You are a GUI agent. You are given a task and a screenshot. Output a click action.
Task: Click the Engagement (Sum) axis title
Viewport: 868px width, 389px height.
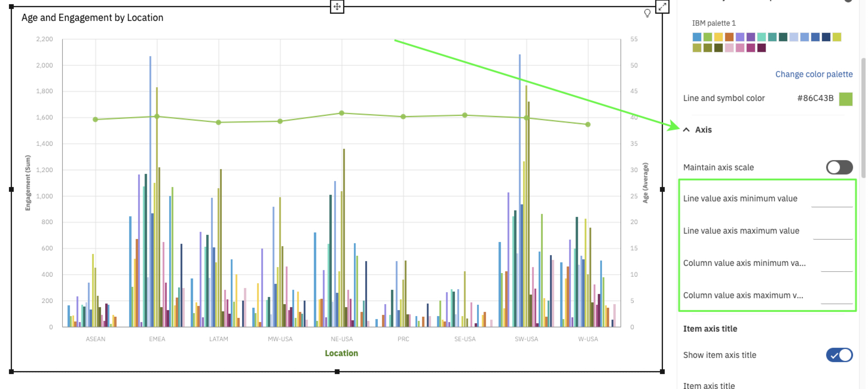[27, 183]
